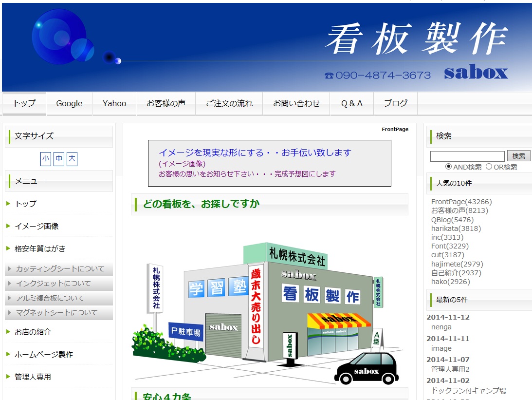Open お店の紹介 menu link
532x400 pixels.
pyautogui.click(x=33, y=332)
